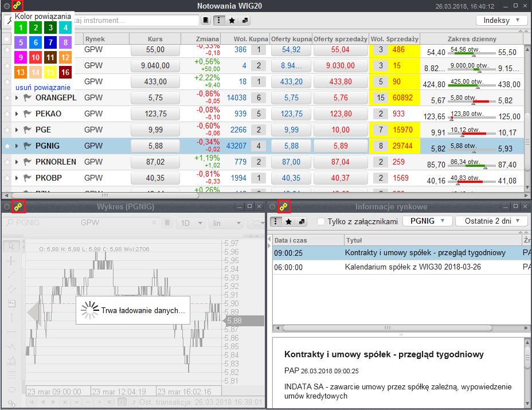Click link icon in Informacje rynkowe panel
The image size is (532, 410).
point(283,206)
